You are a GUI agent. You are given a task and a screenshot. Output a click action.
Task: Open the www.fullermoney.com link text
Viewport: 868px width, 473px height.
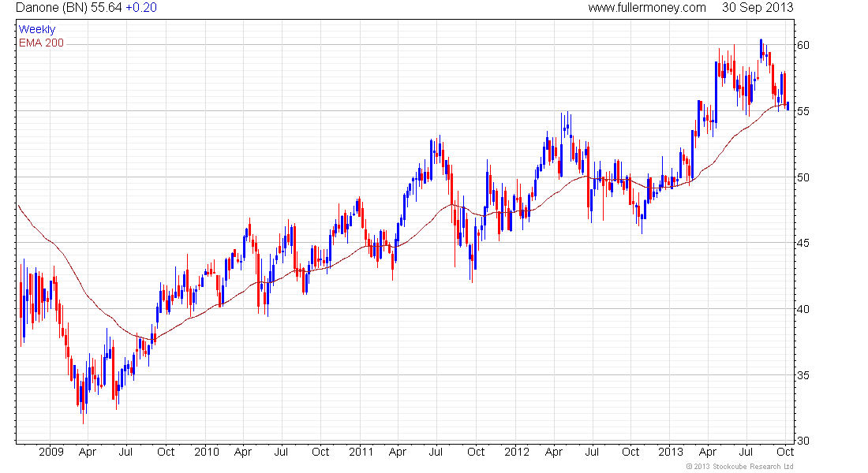[x=646, y=8]
